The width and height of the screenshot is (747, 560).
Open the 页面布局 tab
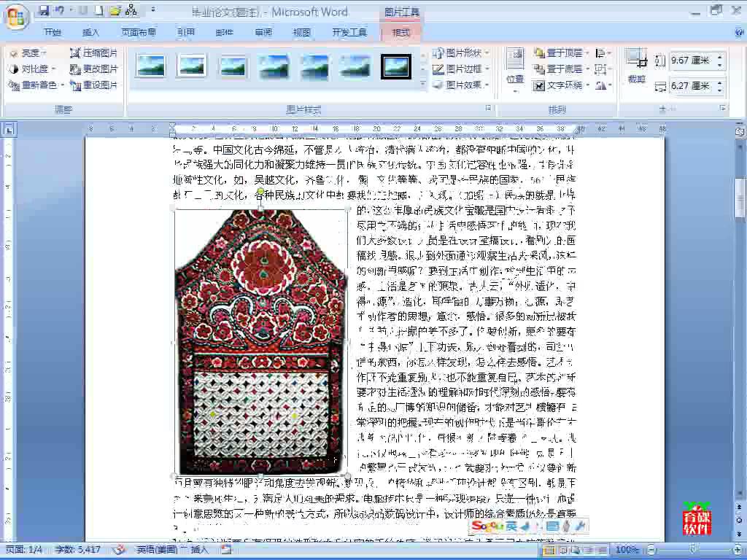(139, 32)
